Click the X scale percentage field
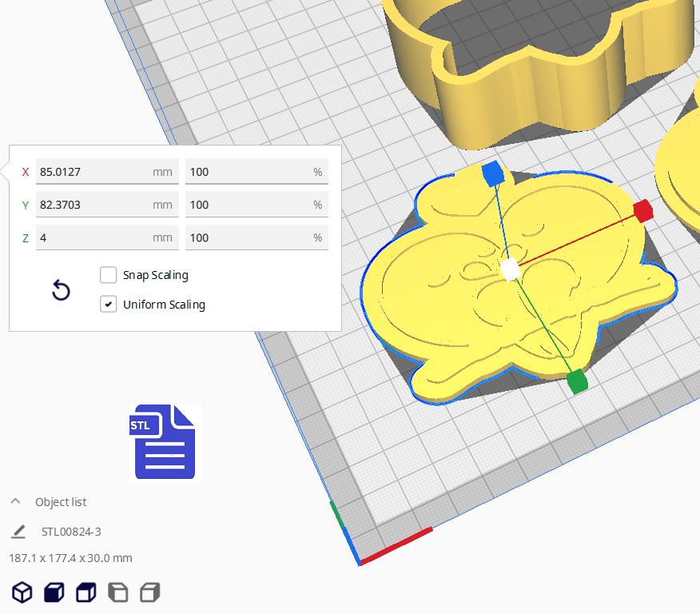The image size is (700, 614). (x=249, y=172)
